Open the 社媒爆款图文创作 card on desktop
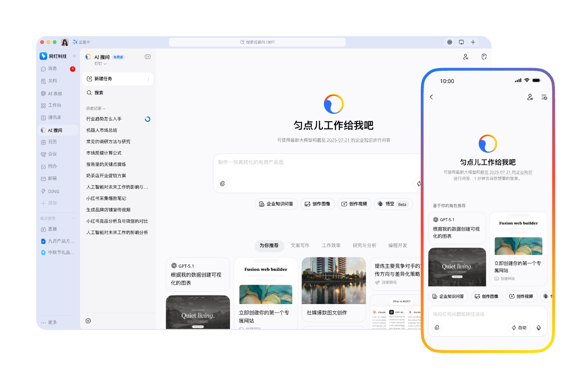 (334, 289)
